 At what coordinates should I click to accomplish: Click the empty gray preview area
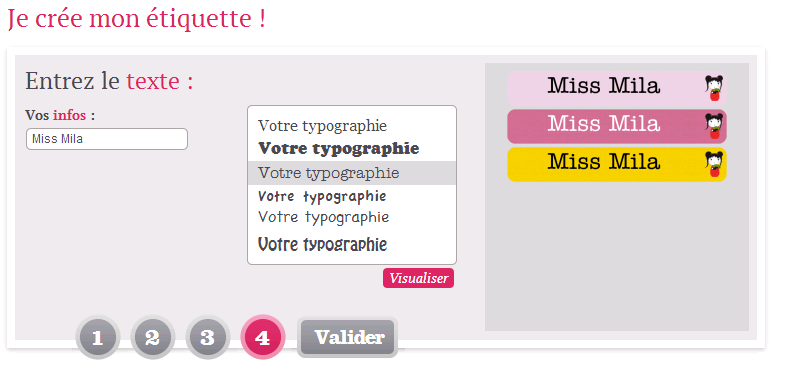coord(617,256)
